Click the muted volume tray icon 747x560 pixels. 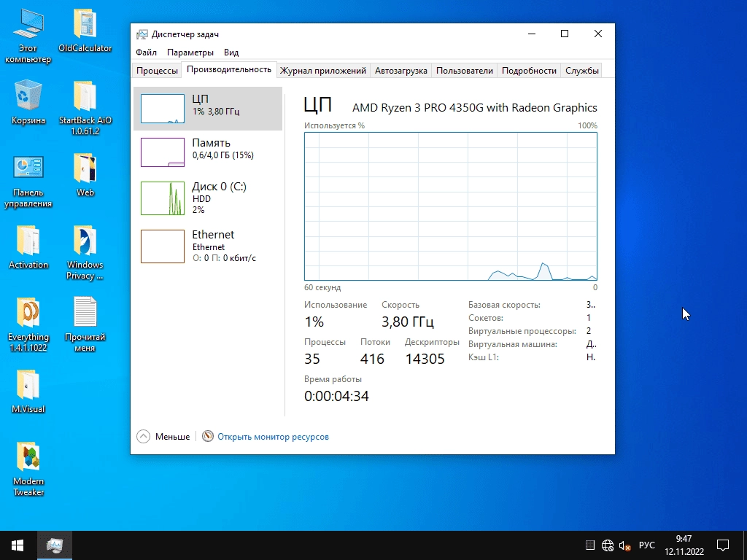(624, 545)
